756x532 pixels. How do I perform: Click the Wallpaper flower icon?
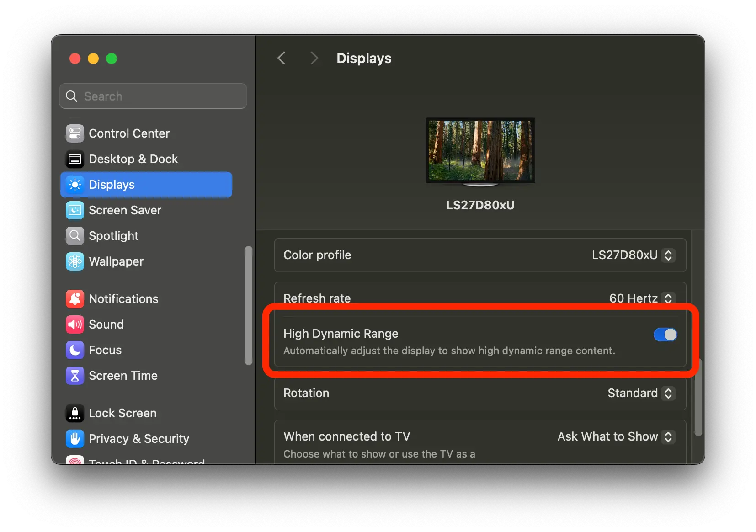coord(75,261)
